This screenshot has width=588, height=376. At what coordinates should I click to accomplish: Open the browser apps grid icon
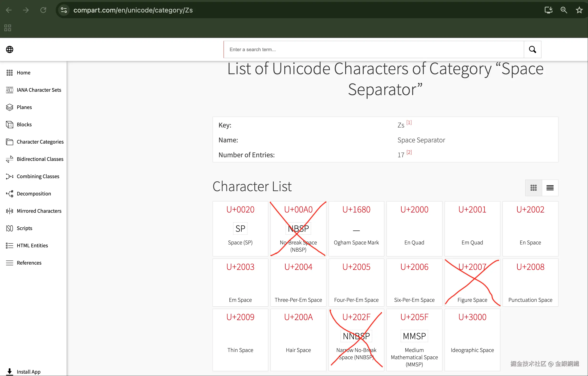coord(8,28)
